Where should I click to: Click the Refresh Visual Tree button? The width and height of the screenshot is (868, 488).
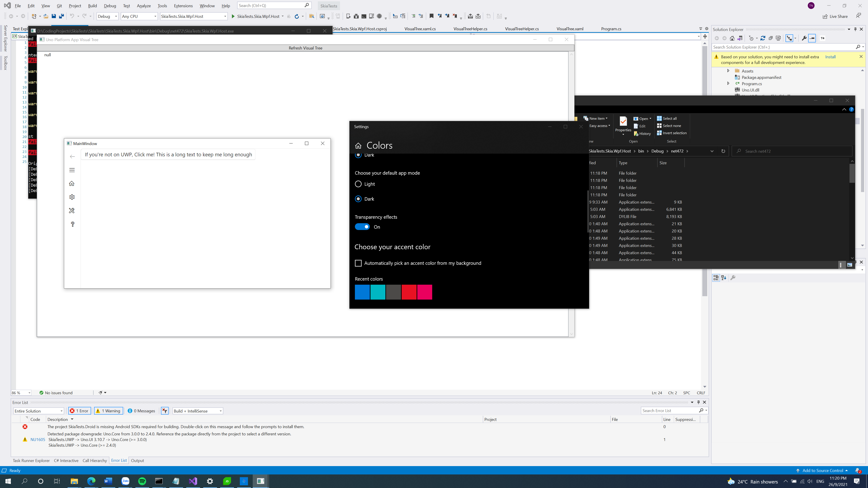tap(305, 48)
